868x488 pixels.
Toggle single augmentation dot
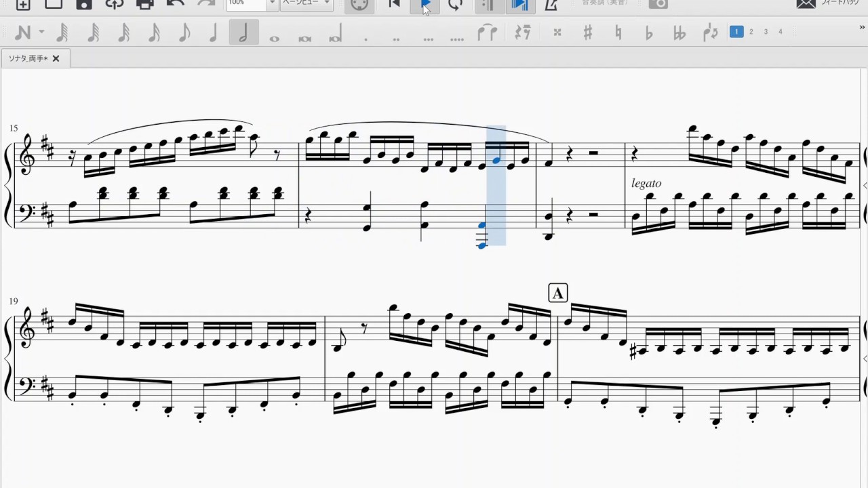click(x=366, y=39)
